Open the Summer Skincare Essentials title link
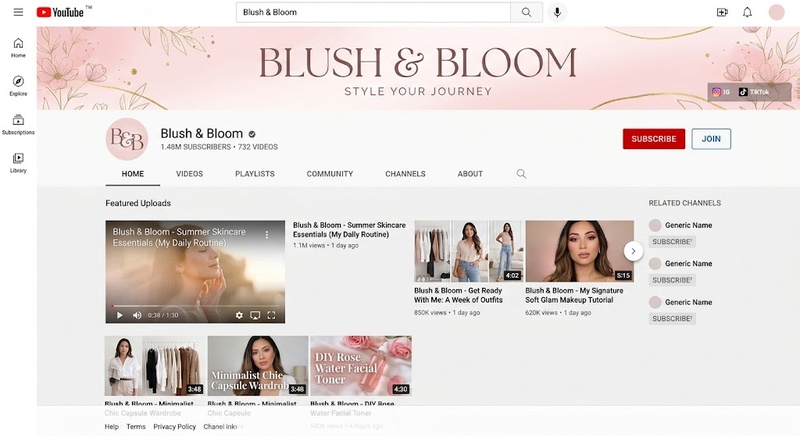The image size is (800, 436). [x=349, y=230]
